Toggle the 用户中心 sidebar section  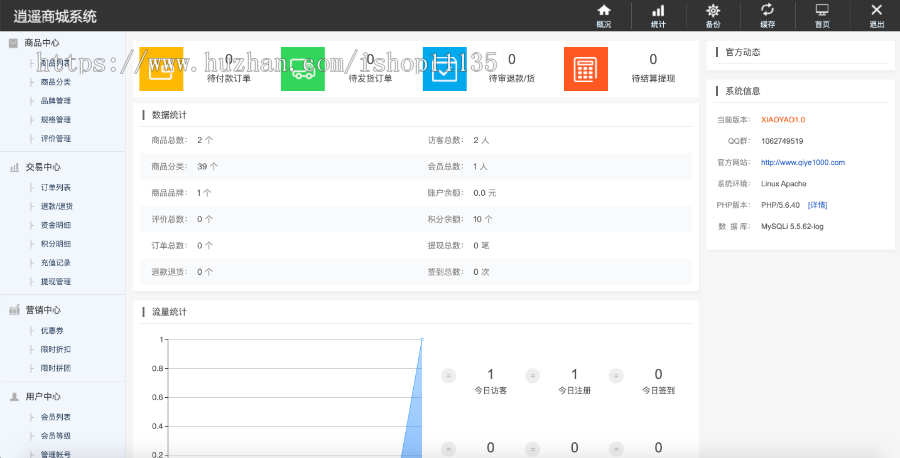pos(42,397)
